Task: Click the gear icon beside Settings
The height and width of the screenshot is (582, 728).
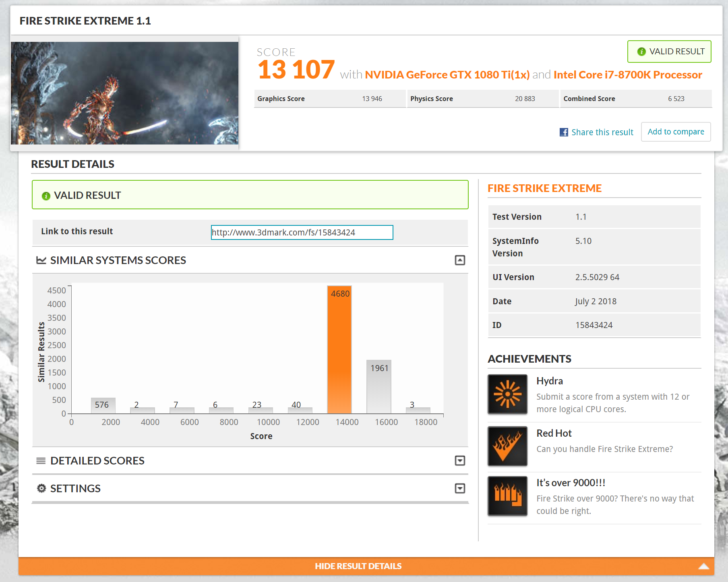Action: [x=41, y=488]
